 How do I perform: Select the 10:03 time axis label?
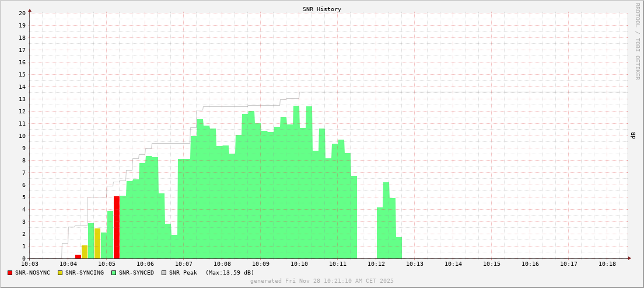point(30,264)
